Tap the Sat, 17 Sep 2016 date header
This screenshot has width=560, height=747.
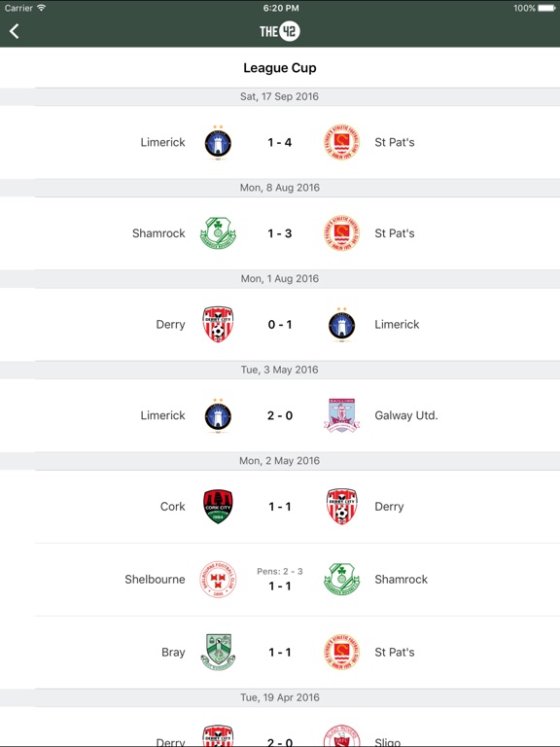point(280,96)
